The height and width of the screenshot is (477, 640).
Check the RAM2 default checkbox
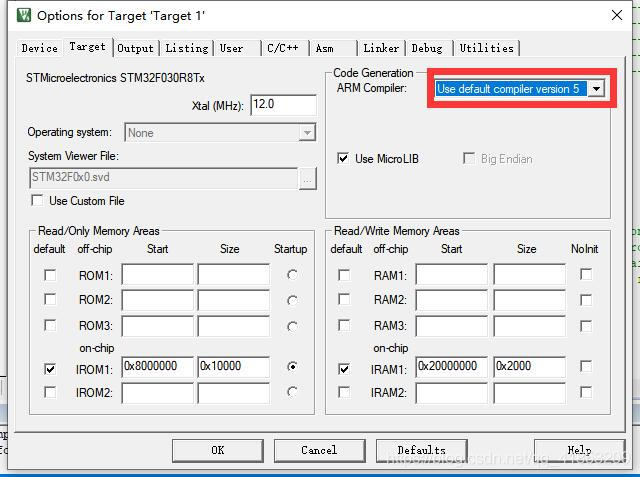pos(344,300)
